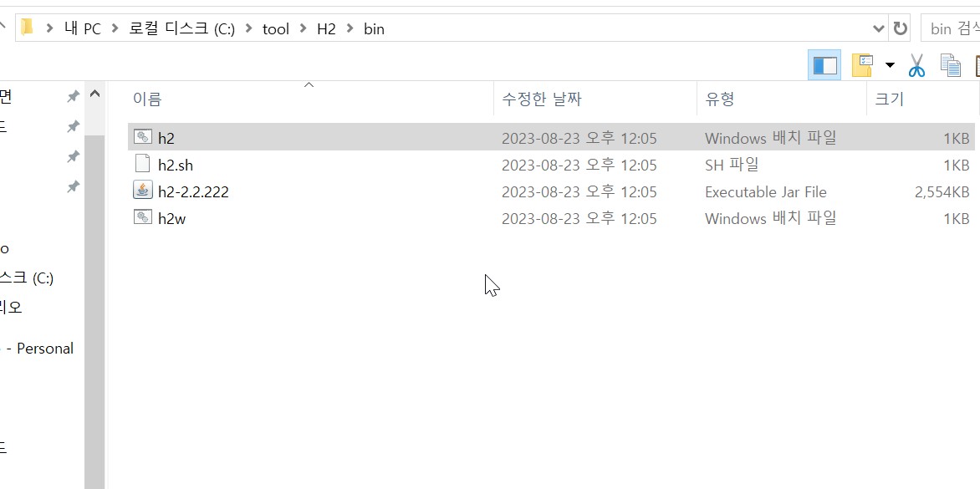Click the folder icon in address bar

pos(27,28)
